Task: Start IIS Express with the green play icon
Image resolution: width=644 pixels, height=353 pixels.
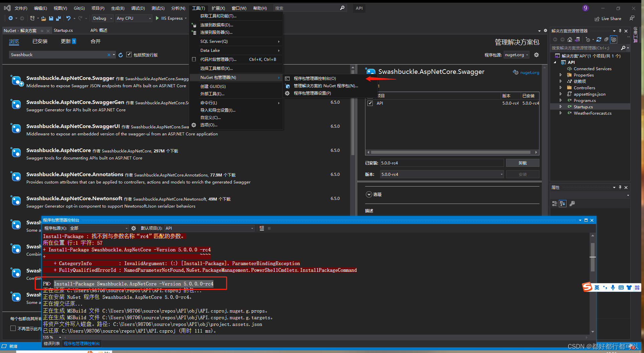Action: (x=157, y=18)
